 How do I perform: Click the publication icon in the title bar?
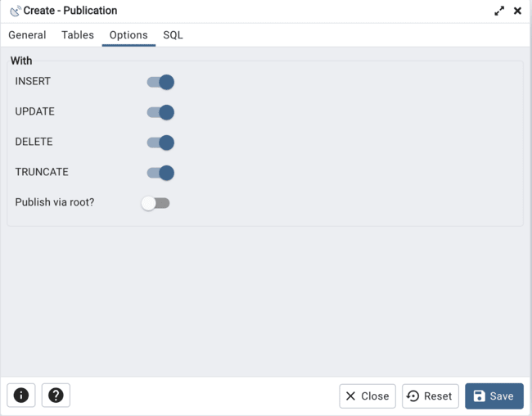(15, 11)
